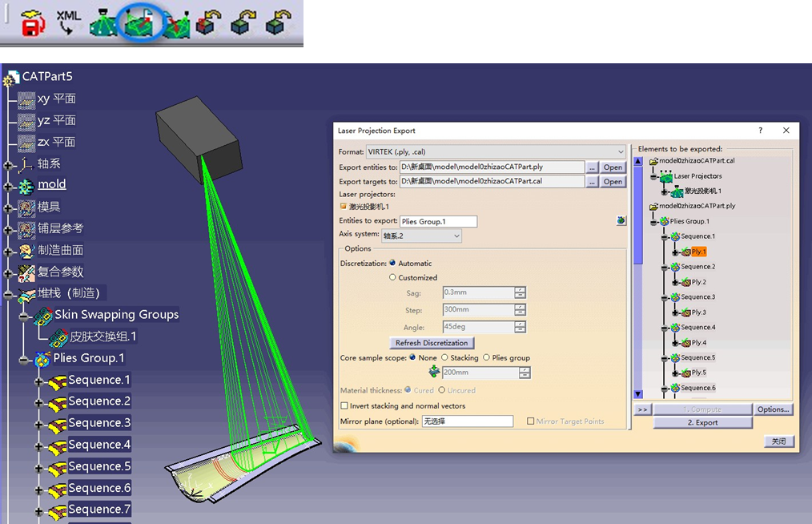
Task: Click the 2. Export button
Action: coord(703,422)
